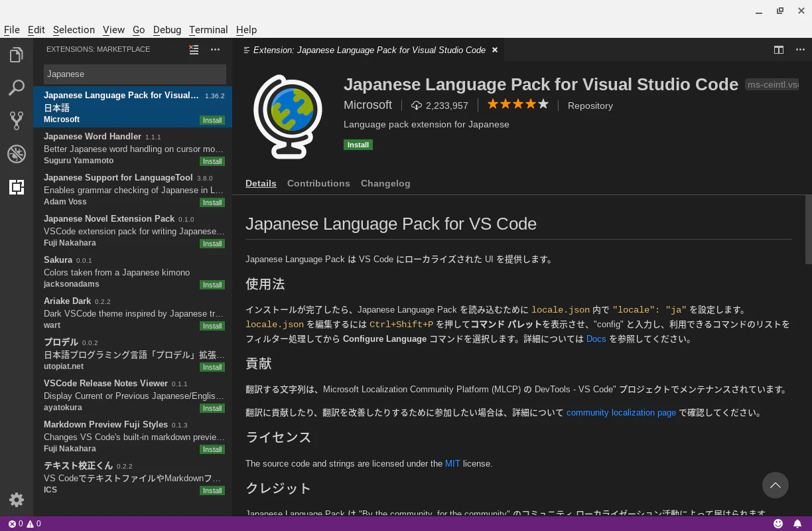Open extensions More Actions ellipsis
Viewport: 812px width, 531px height.
coord(215,49)
